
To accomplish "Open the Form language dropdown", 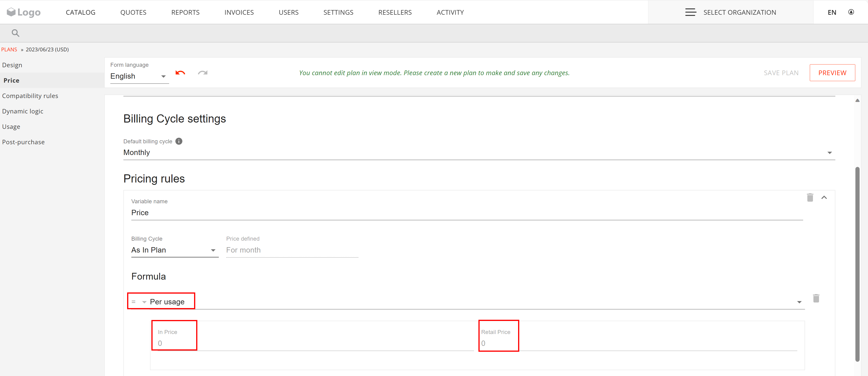I will click(x=139, y=76).
